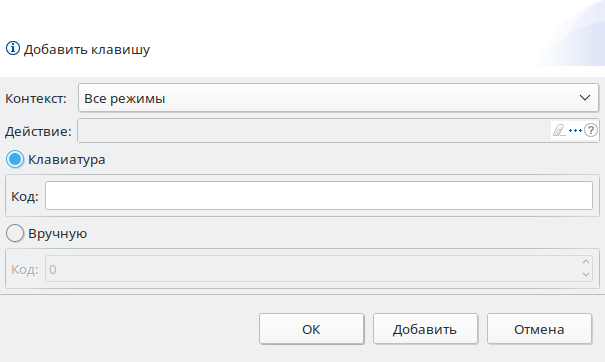The height and width of the screenshot is (362, 605).
Task: Select the Вручную radio button
Action: coord(15,233)
